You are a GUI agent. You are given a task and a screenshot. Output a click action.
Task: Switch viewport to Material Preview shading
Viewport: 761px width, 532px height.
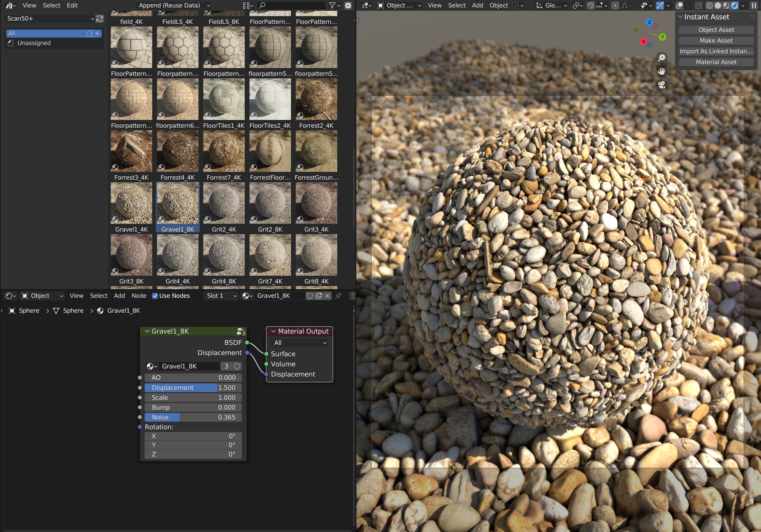[x=727, y=5]
